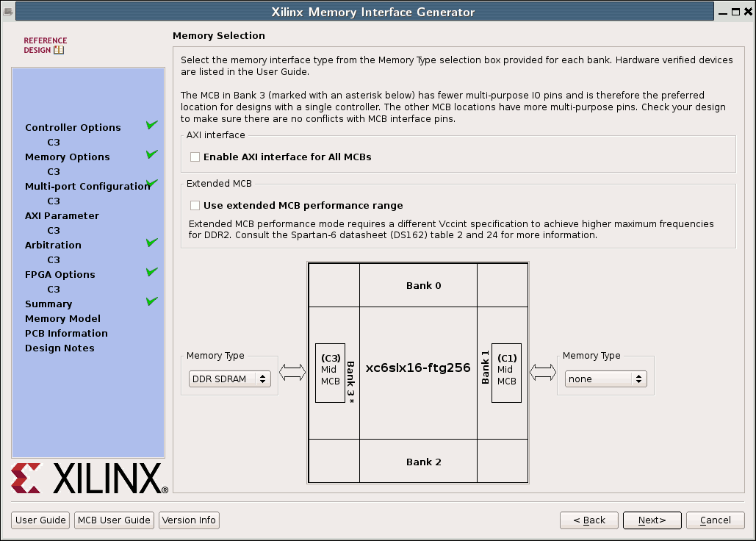Open the DDR SDRAM memory type dropdown
756x541 pixels.
(230, 379)
